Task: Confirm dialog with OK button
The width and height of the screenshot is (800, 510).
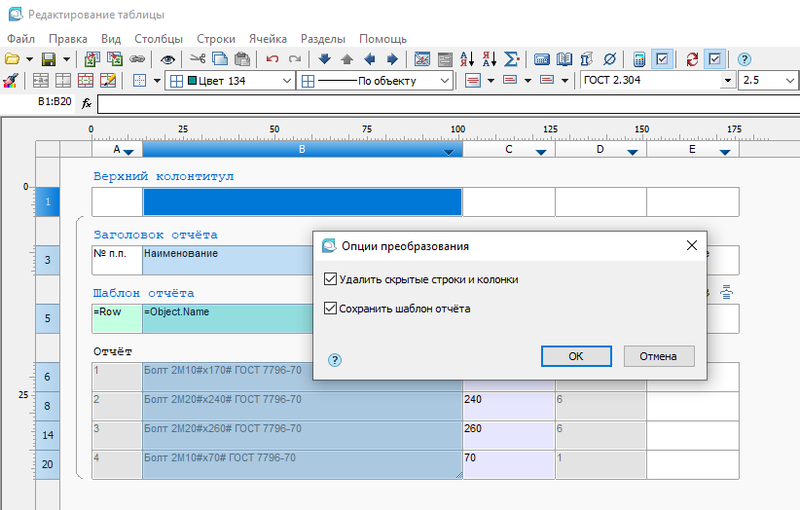Action: click(x=576, y=356)
